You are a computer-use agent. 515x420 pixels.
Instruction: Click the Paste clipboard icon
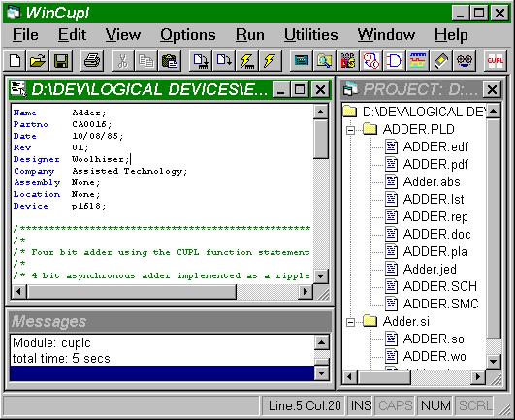pyautogui.click(x=169, y=61)
